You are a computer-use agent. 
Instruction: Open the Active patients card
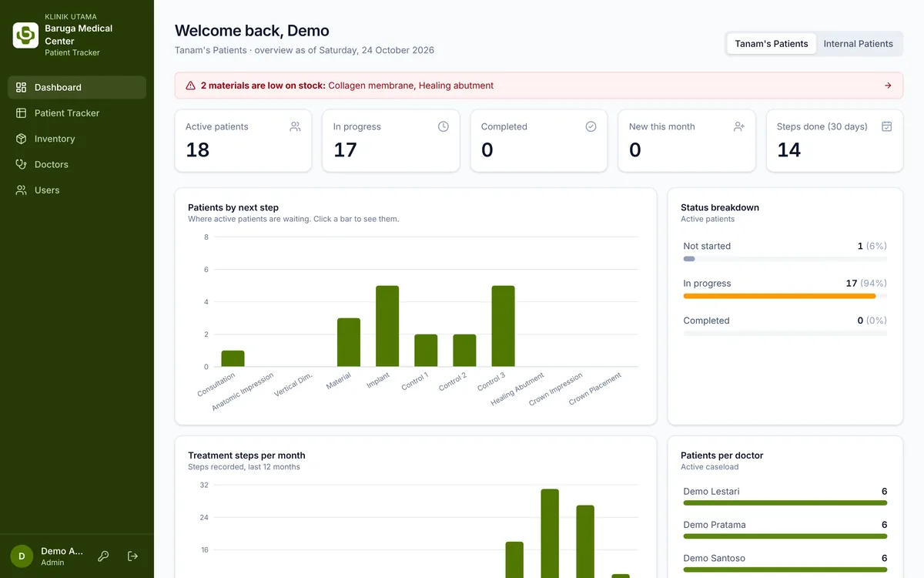(x=243, y=140)
